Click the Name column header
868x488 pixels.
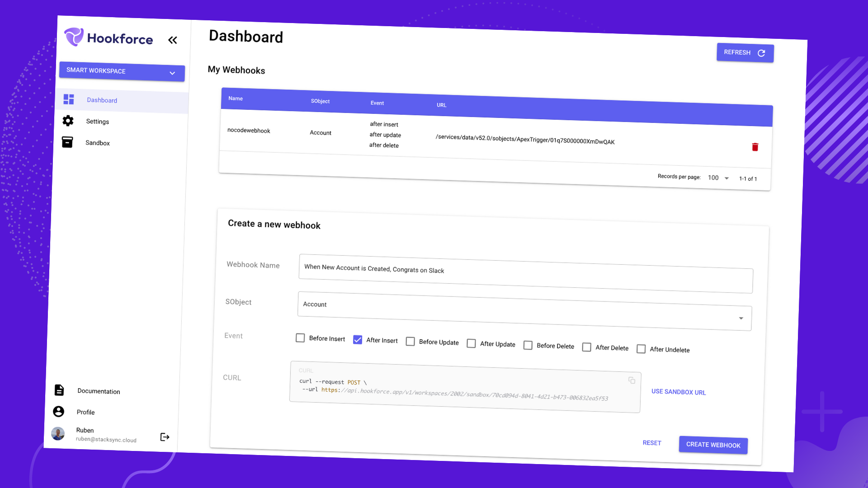click(236, 99)
